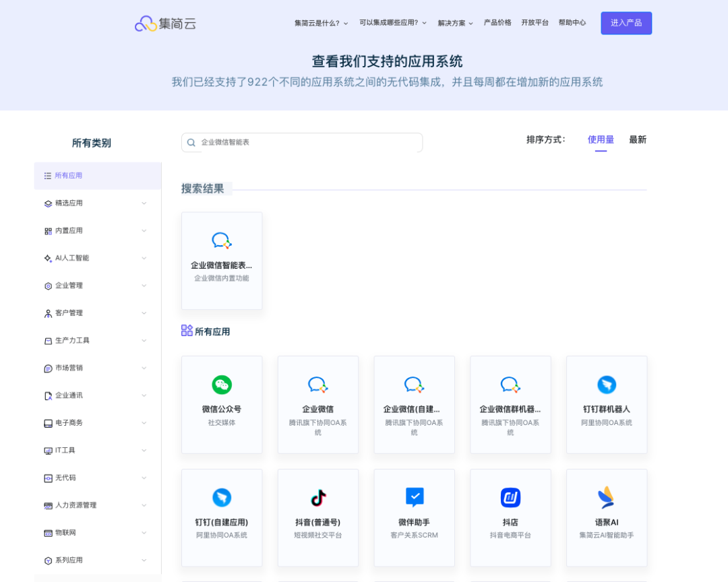The width and height of the screenshot is (728, 582).
Task: Click the 市场营销 chat icon
Action: click(x=48, y=368)
